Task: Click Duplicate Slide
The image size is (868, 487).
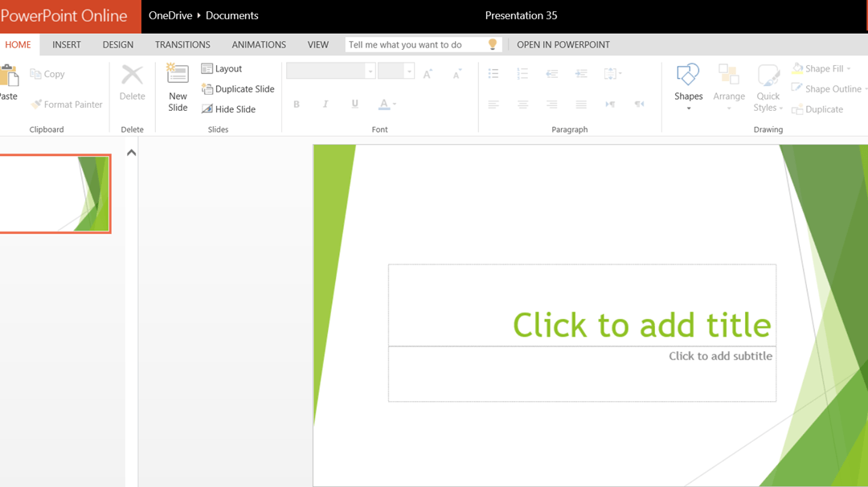Action: coord(238,88)
